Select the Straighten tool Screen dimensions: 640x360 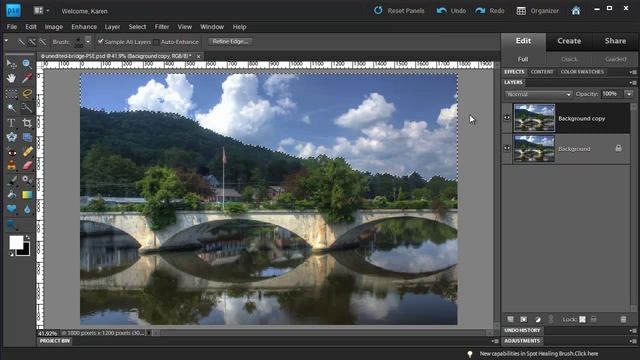(x=27, y=137)
